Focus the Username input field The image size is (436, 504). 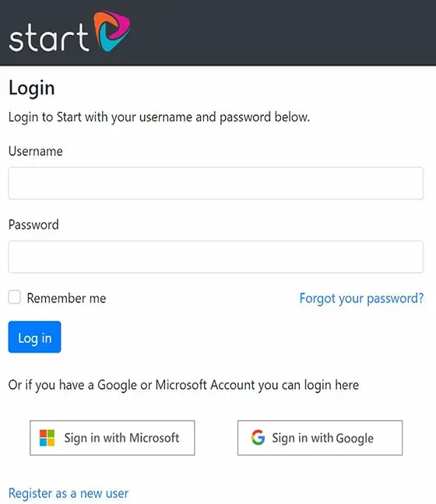point(216,184)
